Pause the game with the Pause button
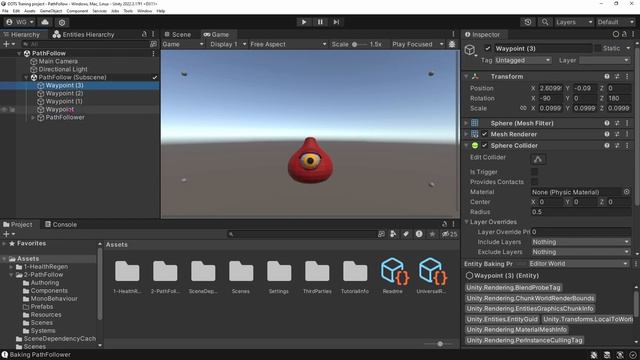Image resolution: width=640 pixels, height=360 pixels. [x=320, y=22]
